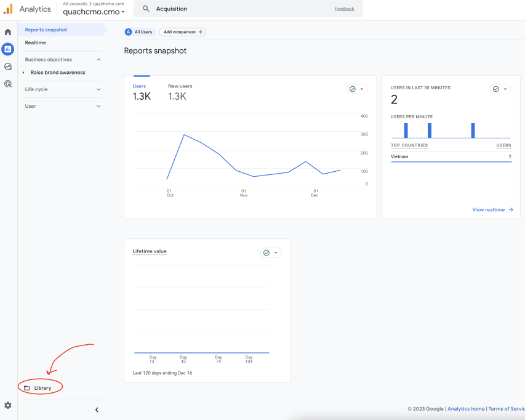The width and height of the screenshot is (525, 420).
Task: Collapse the Business objectives section
Action: [x=98, y=60]
